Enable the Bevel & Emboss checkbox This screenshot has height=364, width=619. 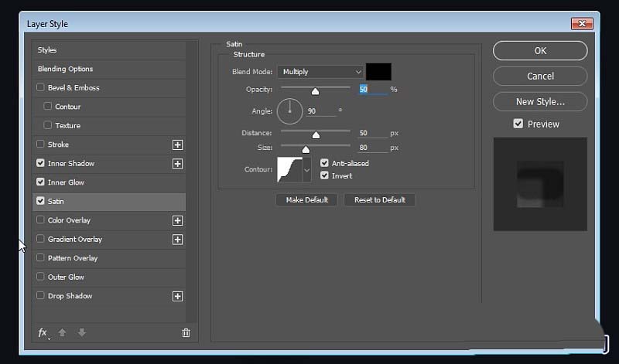point(40,87)
